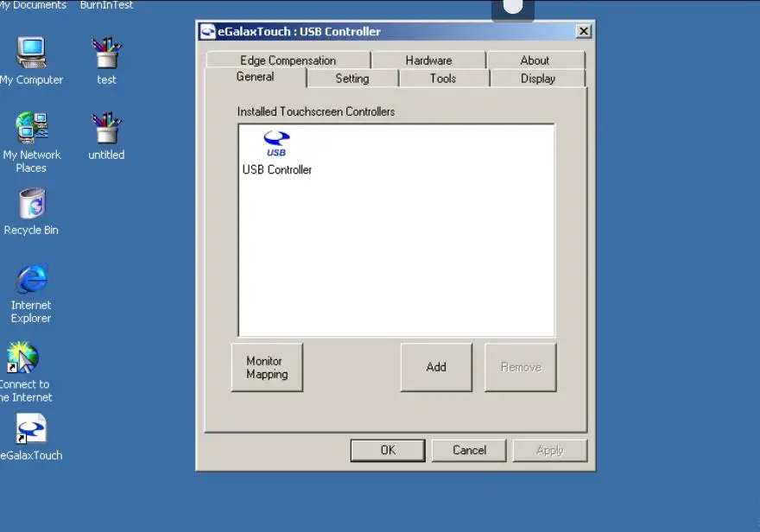Select the General tab

tap(256, 77)
